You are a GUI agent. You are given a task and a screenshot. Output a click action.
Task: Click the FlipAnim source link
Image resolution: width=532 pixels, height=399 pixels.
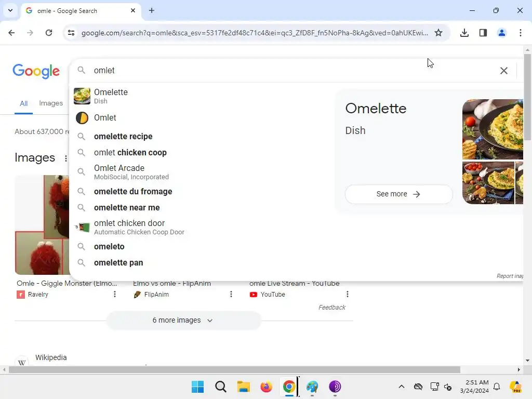[x=151, y=295]
